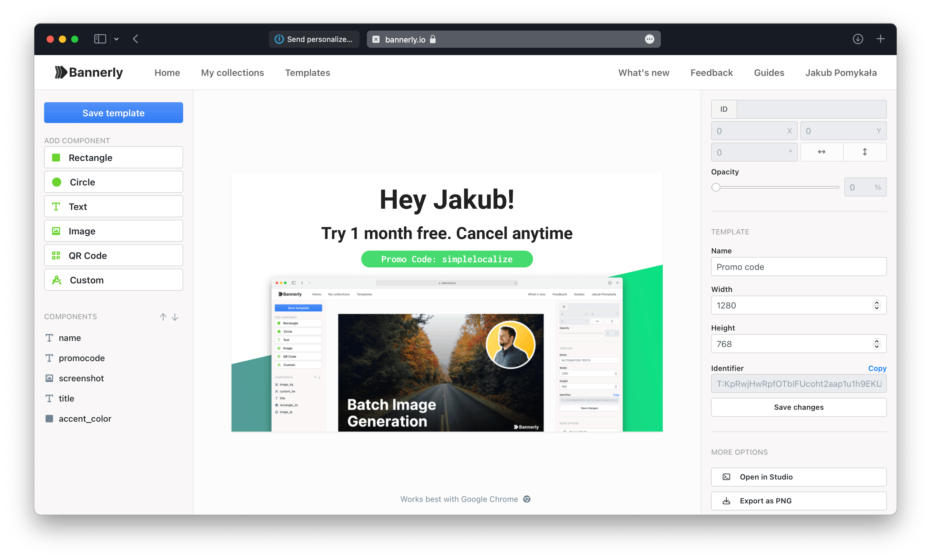This screenshot has width=931, height=560.
Task: Add a Rectangle component
Action: point(113,157)
